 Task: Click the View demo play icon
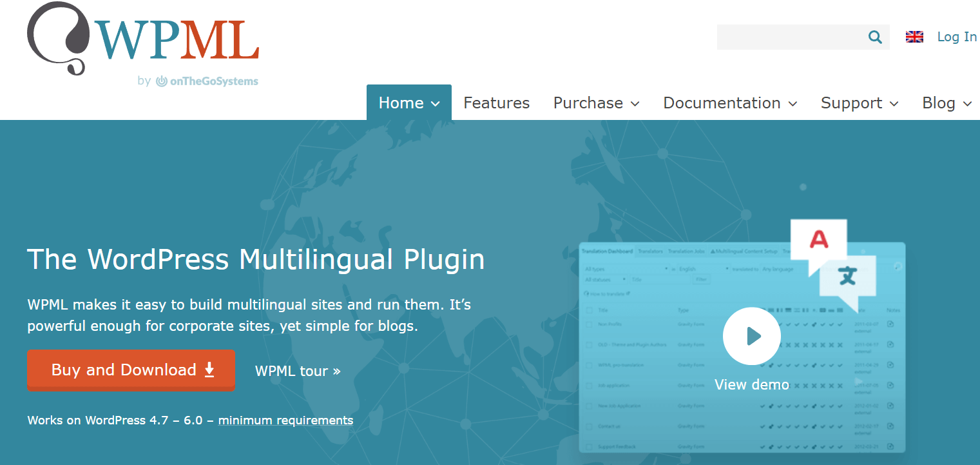752,336
